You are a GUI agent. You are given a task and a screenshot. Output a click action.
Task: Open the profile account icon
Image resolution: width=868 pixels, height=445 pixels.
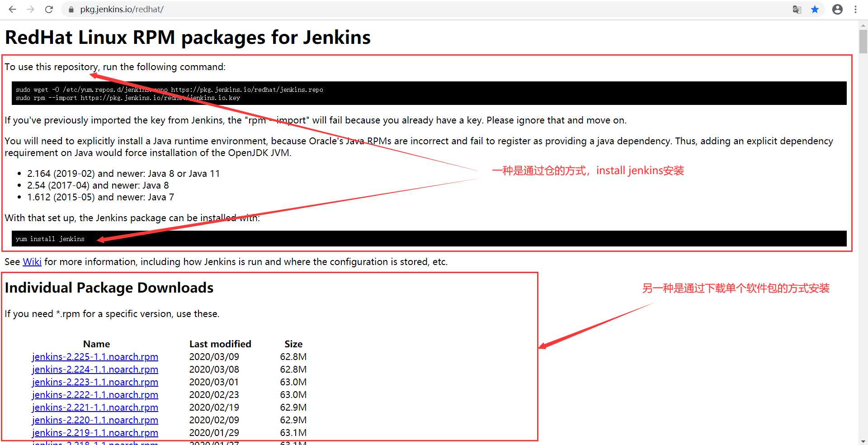tap(837, 9)
